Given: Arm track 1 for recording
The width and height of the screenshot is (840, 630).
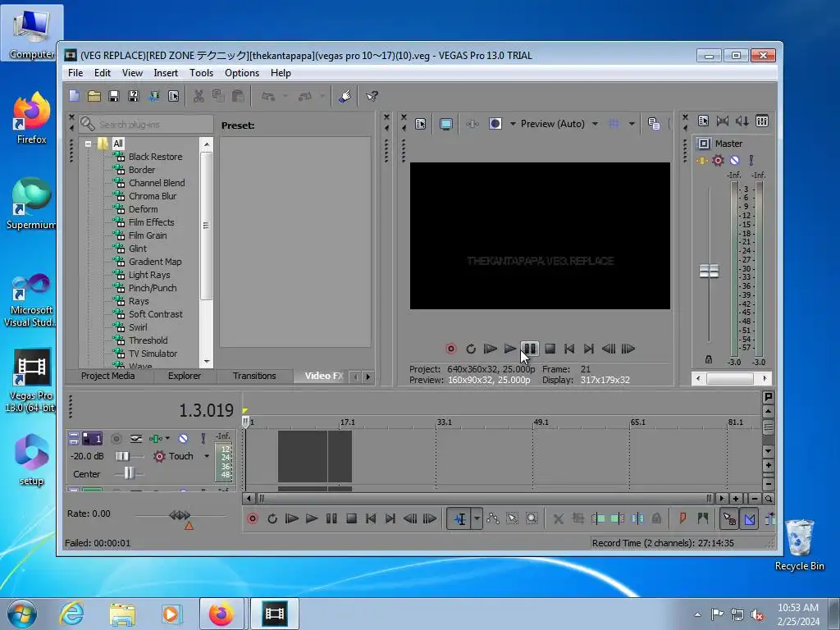Looking at the screenshot, I should (x=116, y=439).
